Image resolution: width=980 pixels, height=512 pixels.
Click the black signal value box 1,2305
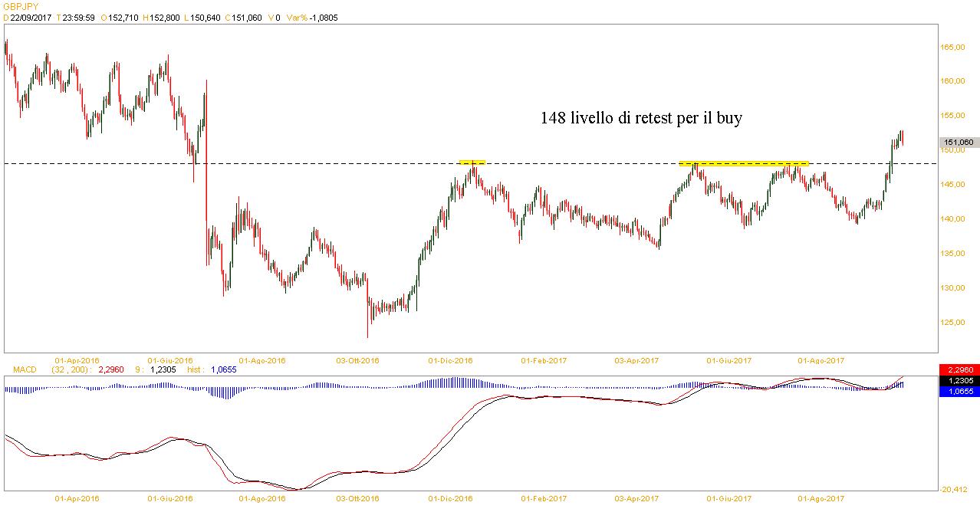959,380
